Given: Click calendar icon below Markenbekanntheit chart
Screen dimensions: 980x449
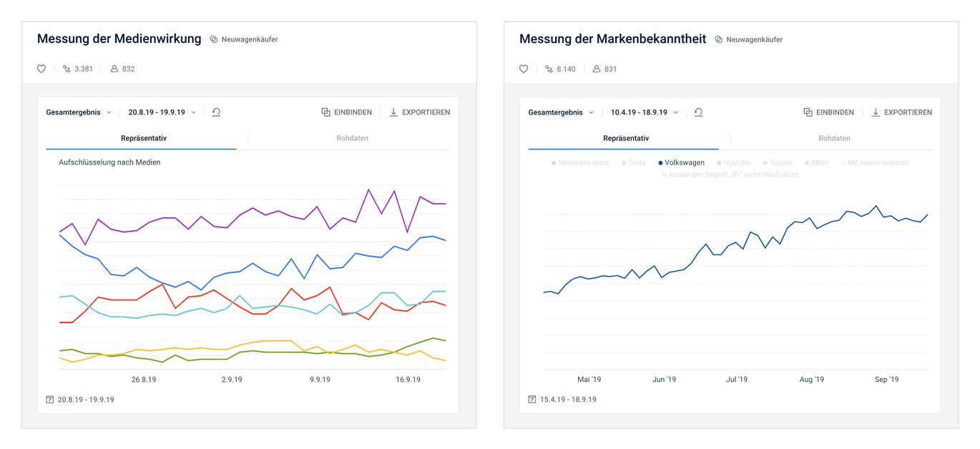Looking at the screenshot, I should pyautogui.click(x=532, y=400).
